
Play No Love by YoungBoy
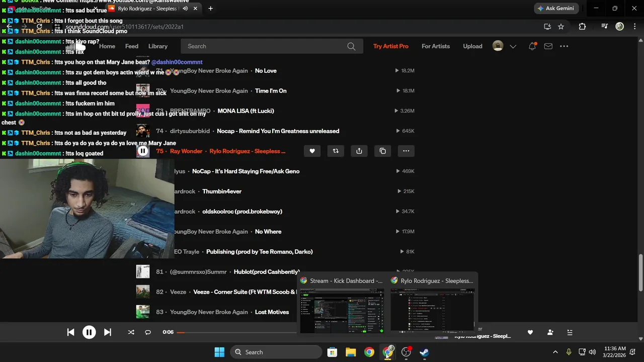pyautogui.click(x=266, y=71)
